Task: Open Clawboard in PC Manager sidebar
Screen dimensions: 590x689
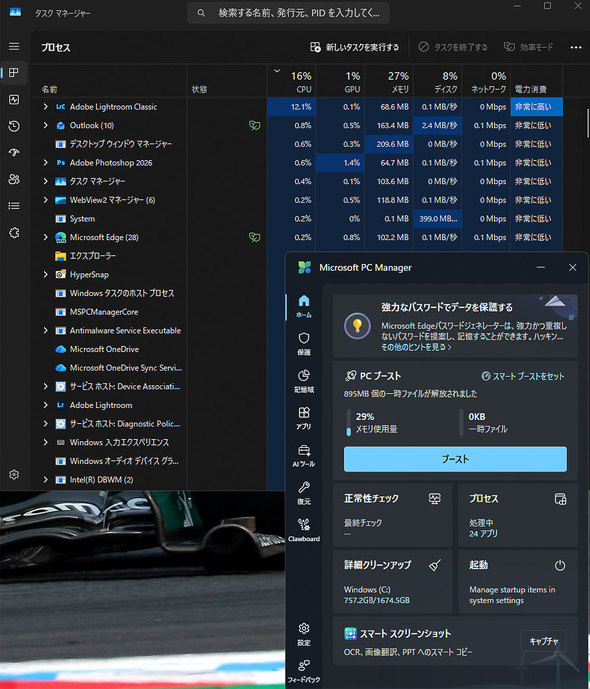Action: 304,530
